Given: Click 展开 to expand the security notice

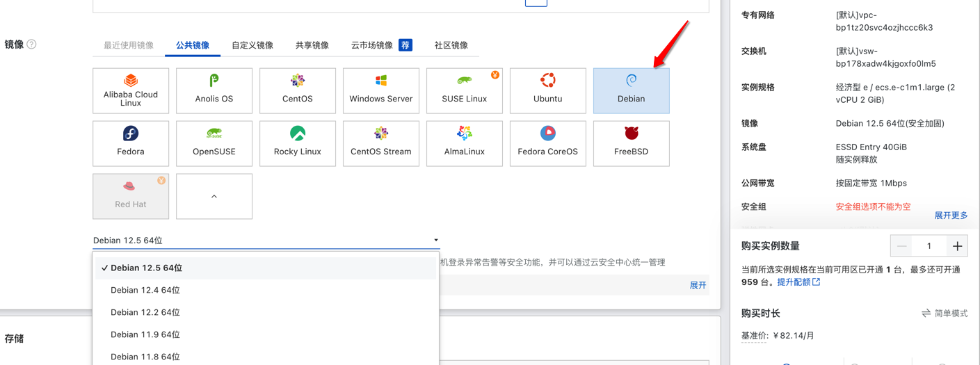Looking at the screenshot, I should (x=698, y=285).
